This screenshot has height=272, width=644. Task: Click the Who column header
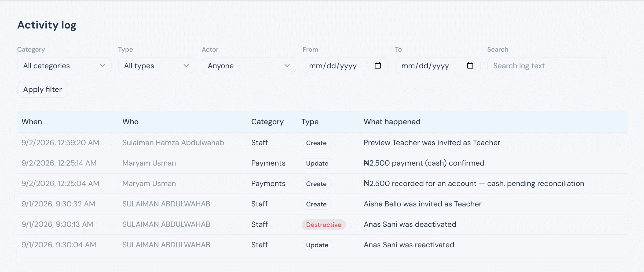130,121
